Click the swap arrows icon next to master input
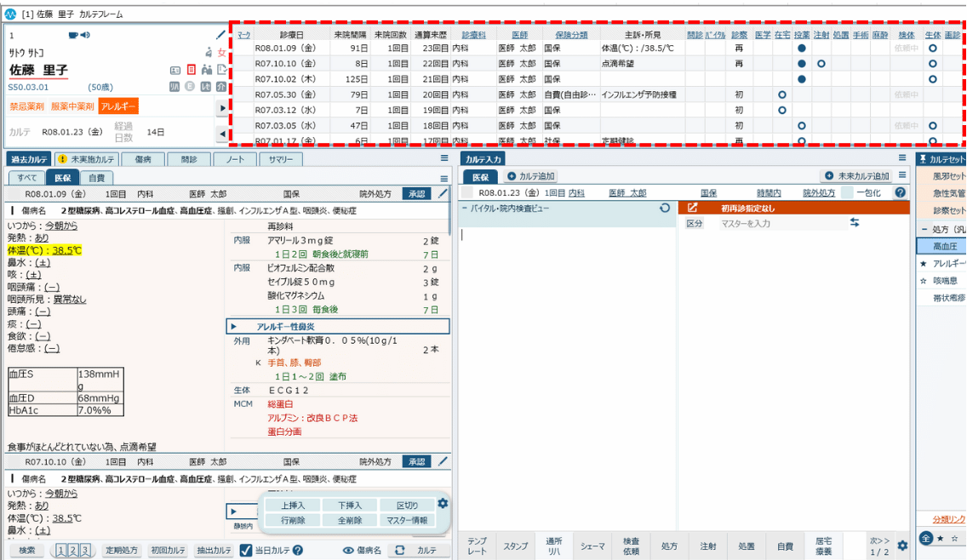This screenshot has width=967, height=560. click(854, 223)
